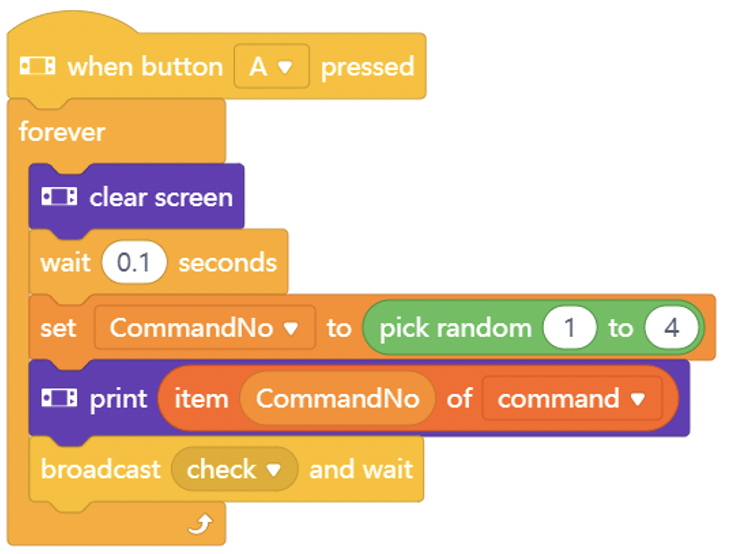
Task: Click device icon on print block
Action: coord(59,398)
